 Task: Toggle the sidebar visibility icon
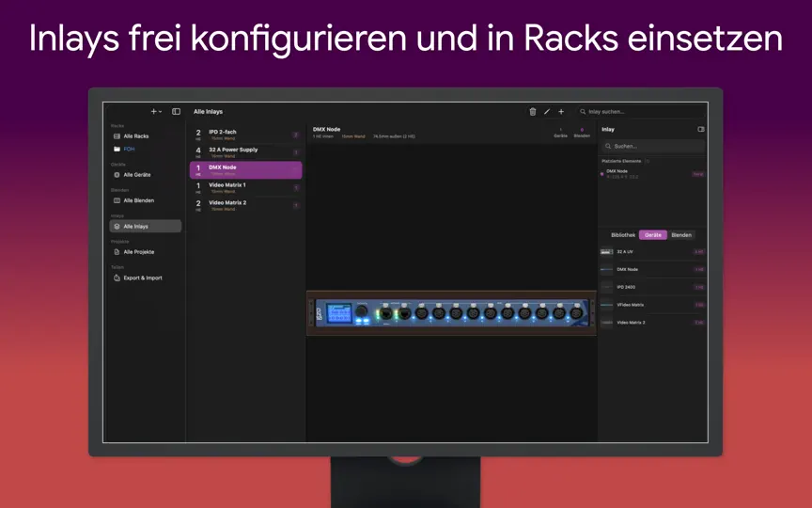[176, 111]
